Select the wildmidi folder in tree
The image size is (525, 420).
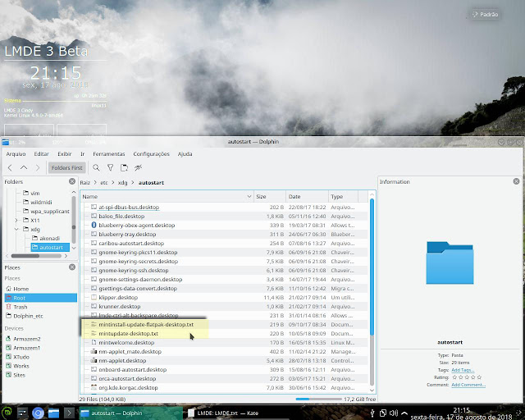pyautogui.click(x=37, y=203)
